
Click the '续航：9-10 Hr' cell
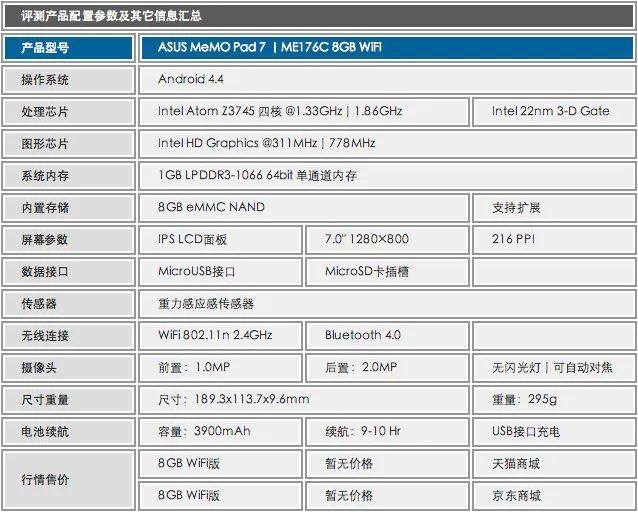(387, 432)
